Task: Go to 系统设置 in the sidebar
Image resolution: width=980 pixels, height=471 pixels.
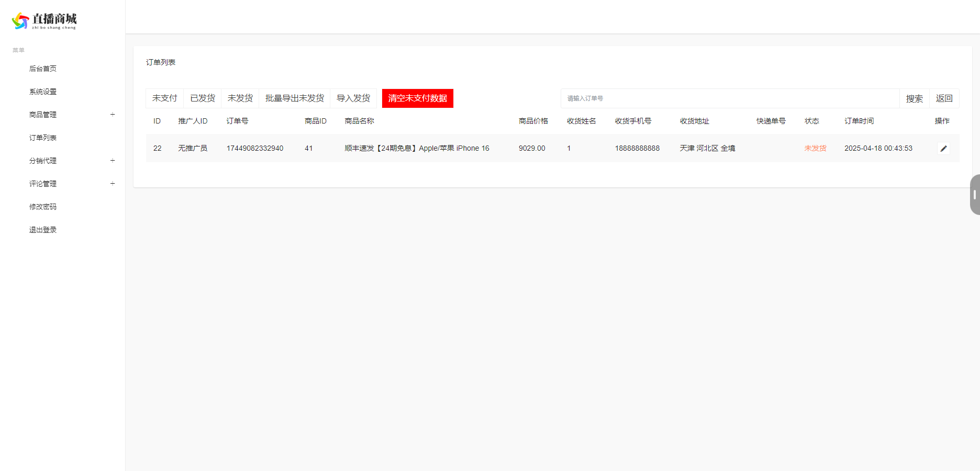Action: pyautogui.click(x=43, y=92)
